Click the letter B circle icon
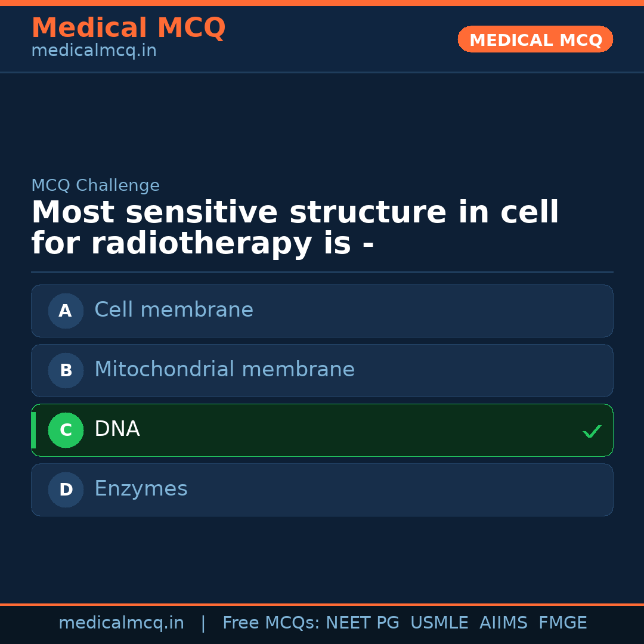Image resolution: width=644 pixels, height=644 pixels. (x=66, y=370)
